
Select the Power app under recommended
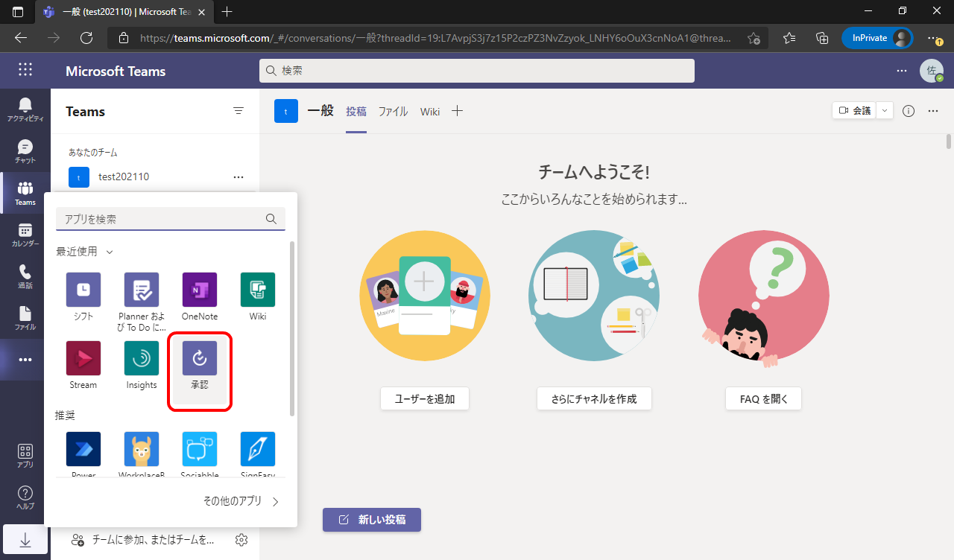[x=83, y=454]
